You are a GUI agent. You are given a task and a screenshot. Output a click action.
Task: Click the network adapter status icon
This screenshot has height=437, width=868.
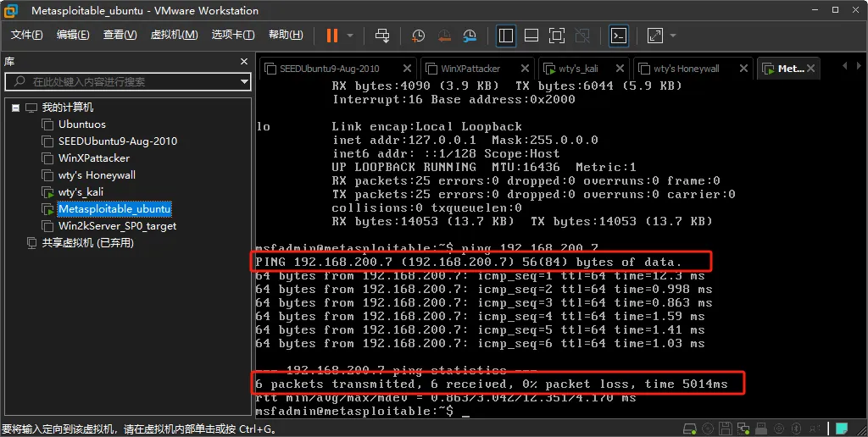(x=743, y=429)
